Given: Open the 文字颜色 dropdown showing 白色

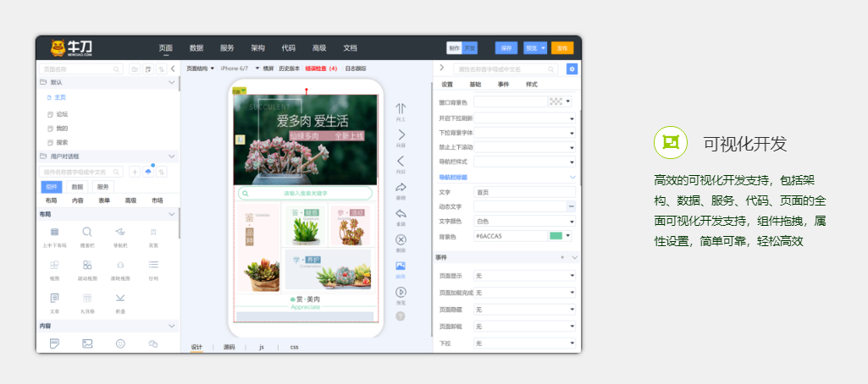Looking at the screenshot, I should (524, 221).
